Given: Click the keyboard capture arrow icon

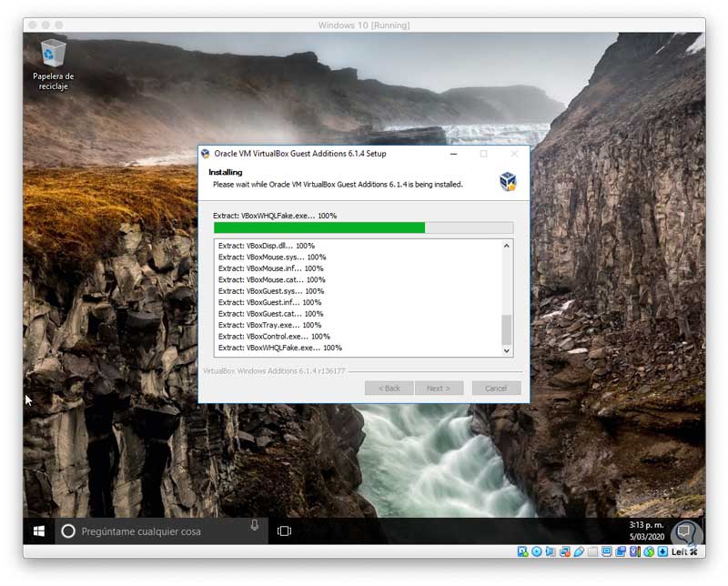Looking at the screenshot, I should 662,551.
